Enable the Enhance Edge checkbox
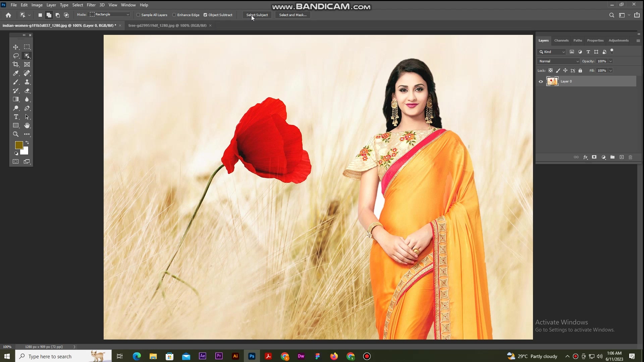 pyautogui.click(x=174, y=15)
